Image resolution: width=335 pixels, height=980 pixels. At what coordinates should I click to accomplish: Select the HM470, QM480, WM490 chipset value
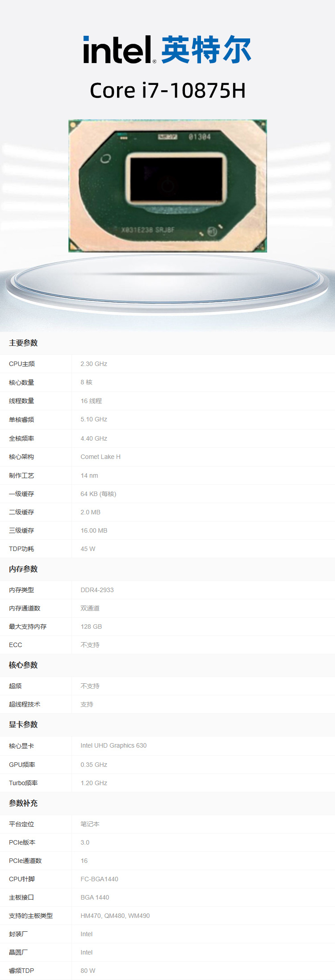tap(115, 916)
